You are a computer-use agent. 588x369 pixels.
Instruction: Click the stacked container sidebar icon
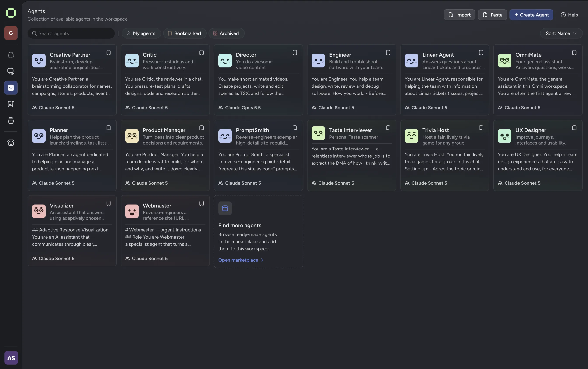tap(11, 121)
